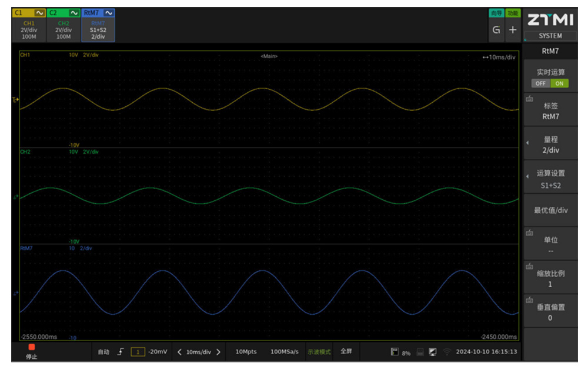Click the C1 channel coupling wave icon
This screenshot has width=588, height=370.
pyautogui.click(x=39, y=13)
